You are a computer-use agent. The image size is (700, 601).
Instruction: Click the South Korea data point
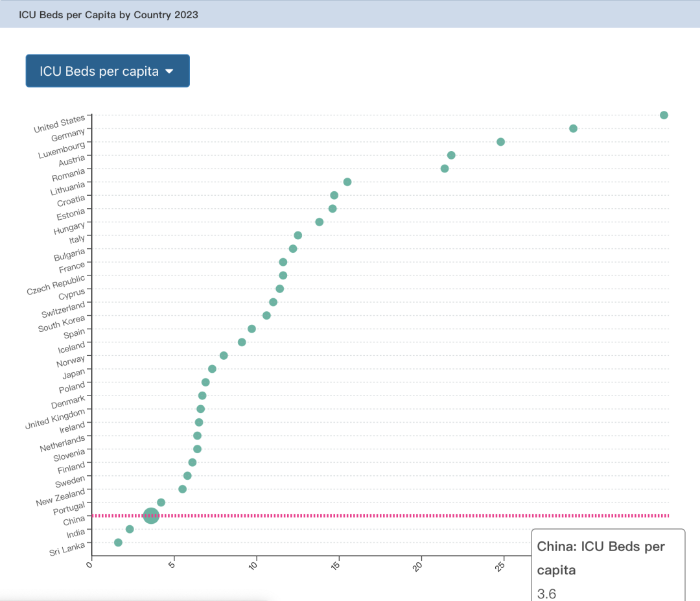[266, 316]
